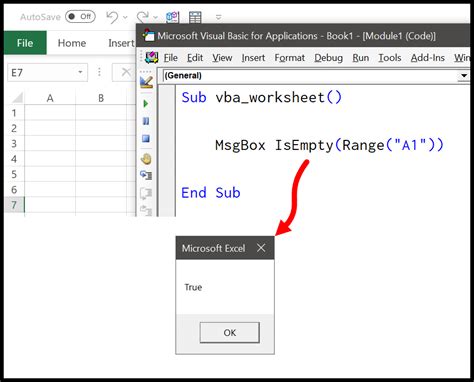This screenshot has width=474, height=382.
Task: Click the Select All corner triangle
Action: [x=17, y=98]
